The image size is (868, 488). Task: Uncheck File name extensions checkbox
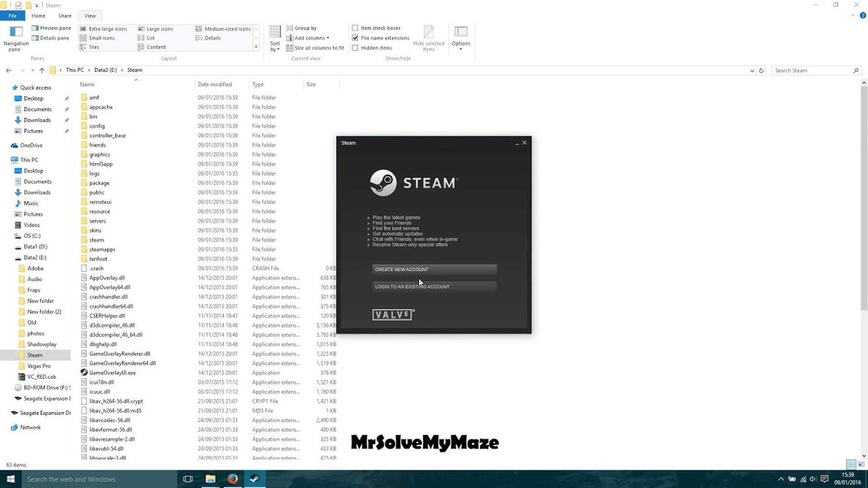355,38
